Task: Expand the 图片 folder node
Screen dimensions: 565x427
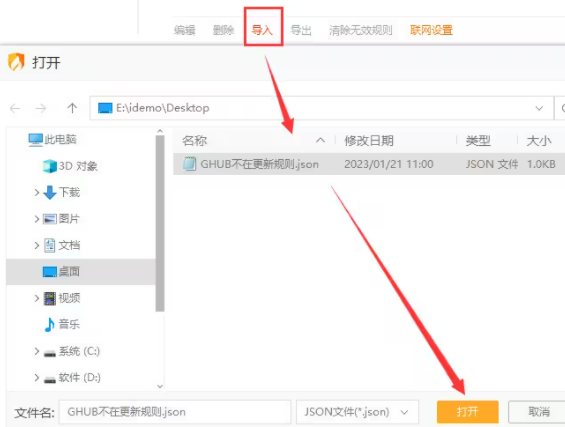Action: (36, 219)
